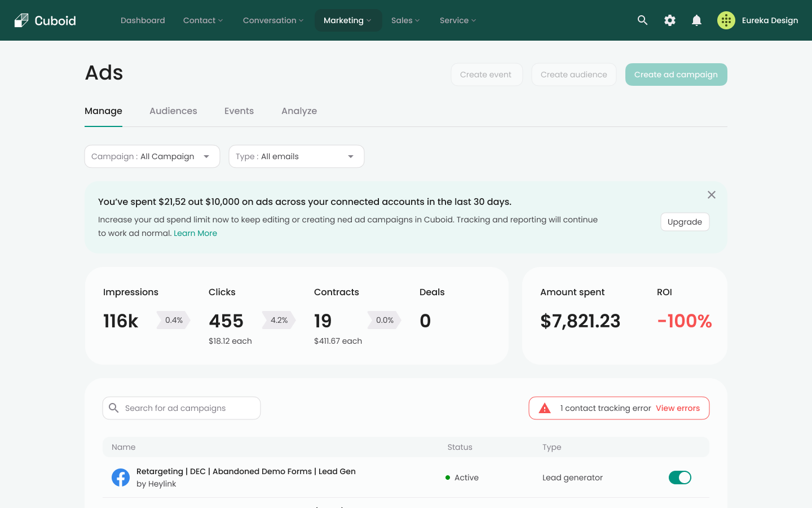This screenshot has height=508, width=812.
Task: Click View errors link
Action: 677,408
